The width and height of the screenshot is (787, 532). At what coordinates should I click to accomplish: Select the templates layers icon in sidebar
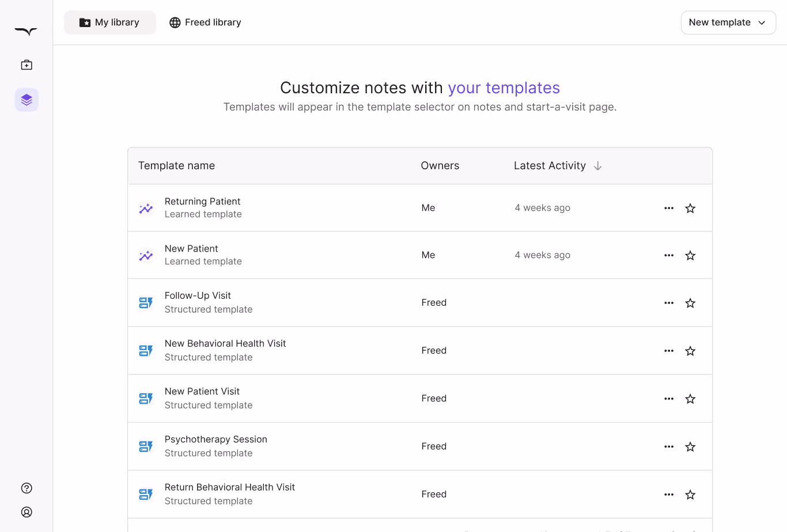coord(27,100)
